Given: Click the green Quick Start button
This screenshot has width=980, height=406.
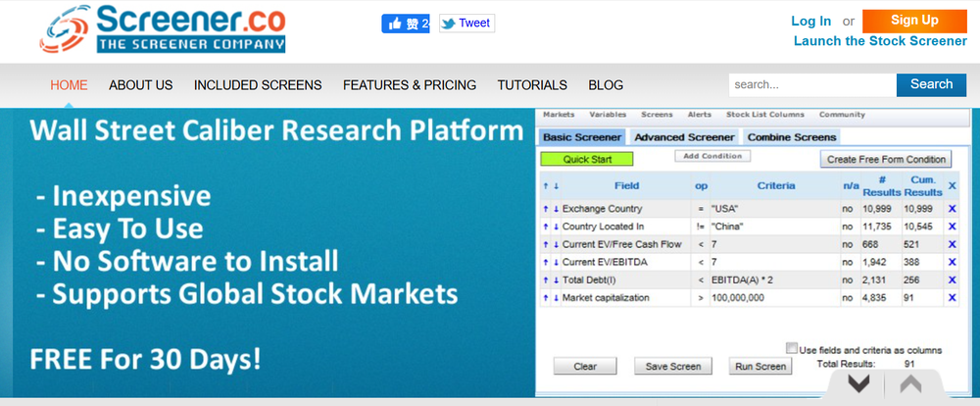Looking at the screenshot, I should pos(587,159).
